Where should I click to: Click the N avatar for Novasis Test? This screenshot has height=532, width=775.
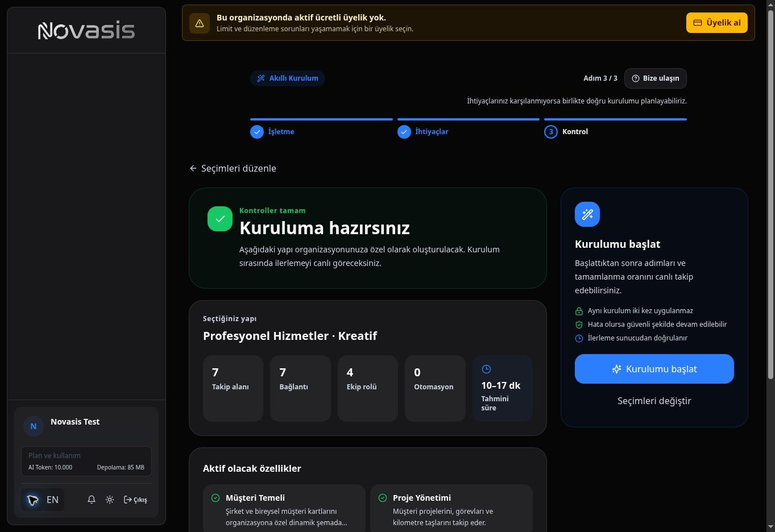tap(34, 426)
